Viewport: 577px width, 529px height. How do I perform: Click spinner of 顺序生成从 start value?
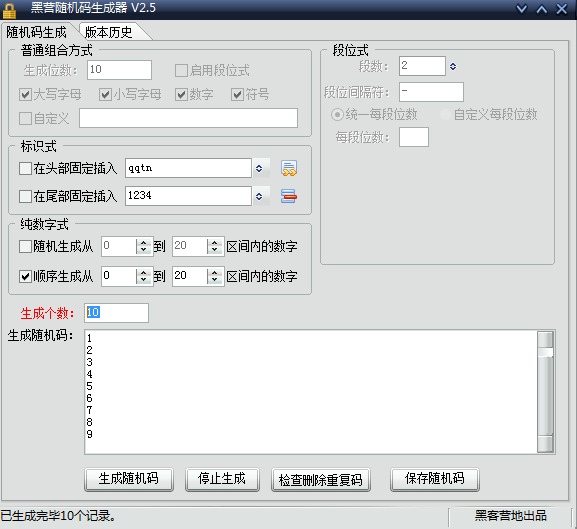click(x=144, y=276)
